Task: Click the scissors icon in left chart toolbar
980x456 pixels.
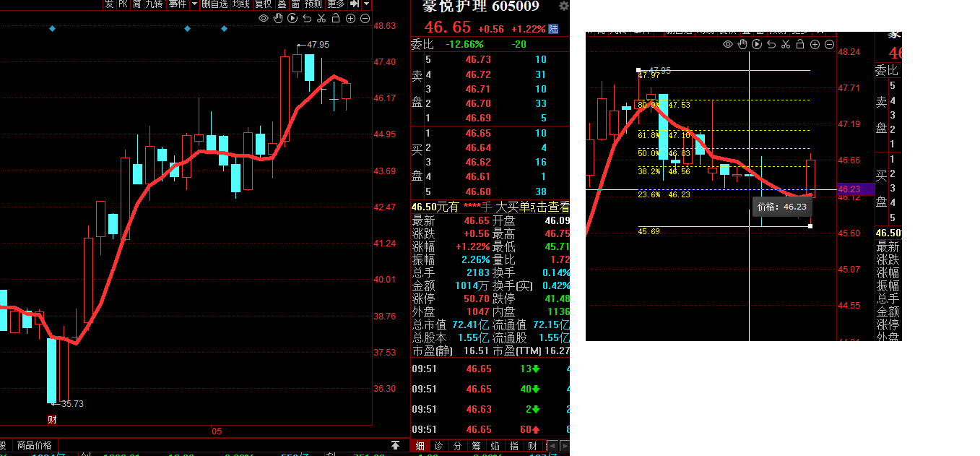Action: click(x=321, y=18)
